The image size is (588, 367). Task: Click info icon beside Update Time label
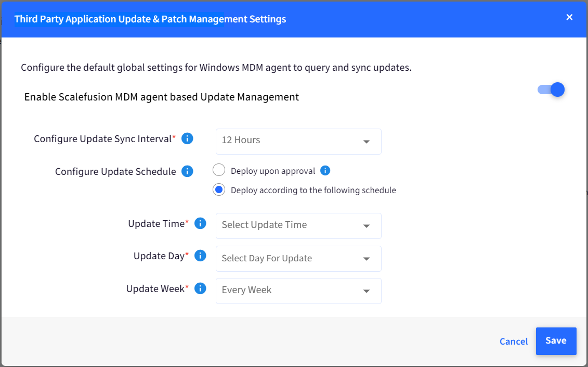[x=200, y=223]
